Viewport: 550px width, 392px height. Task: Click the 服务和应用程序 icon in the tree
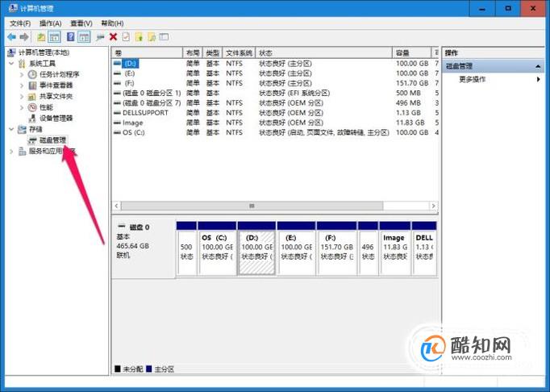tap(22, 152)
